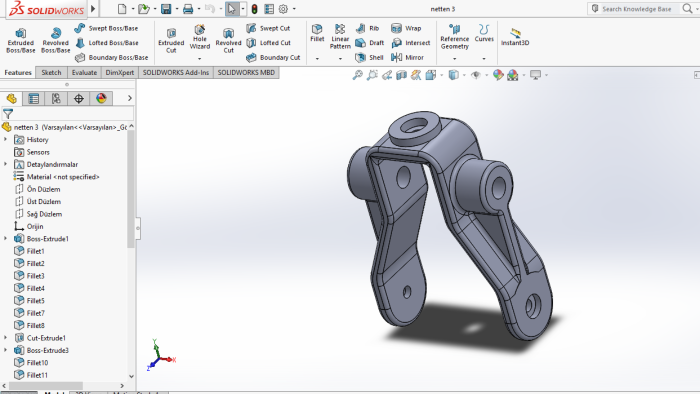
Task: Open View Settings monitor icon
Action: pyautogui.click(x=535, y=75)
